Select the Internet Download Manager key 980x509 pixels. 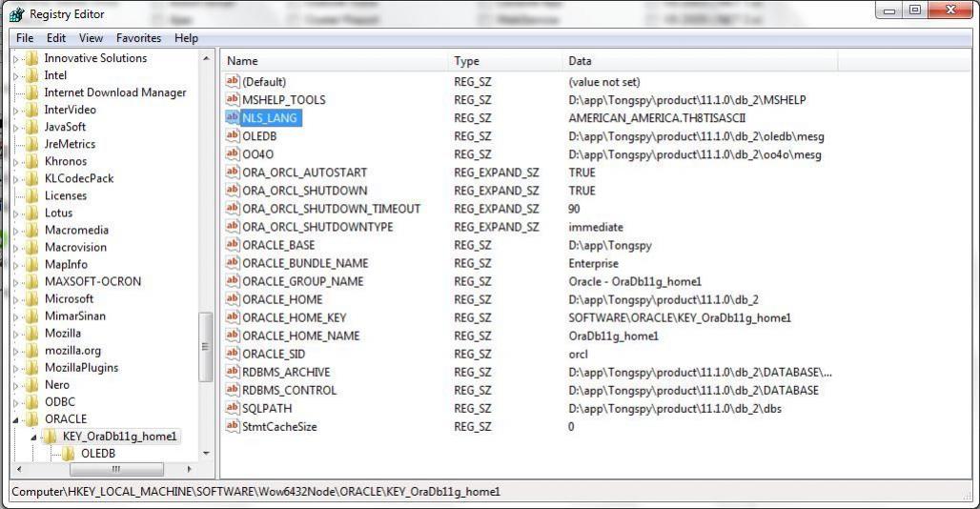click(x=115, y=92)
